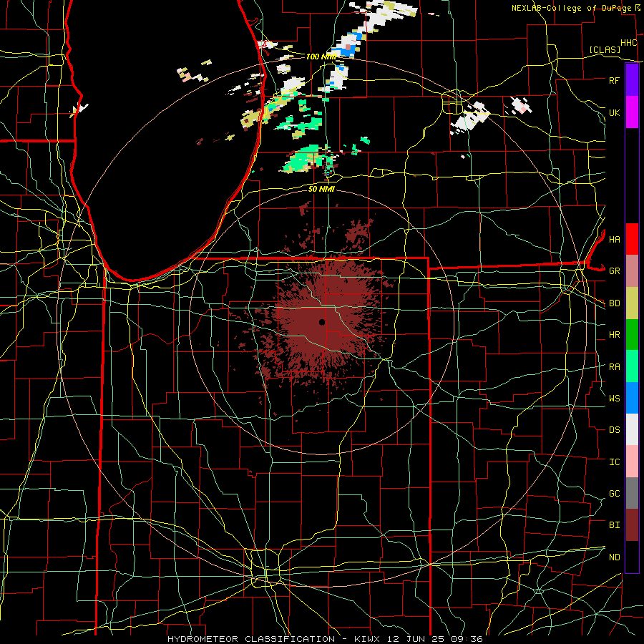Click the HHC product label

[x=628, y=43]
